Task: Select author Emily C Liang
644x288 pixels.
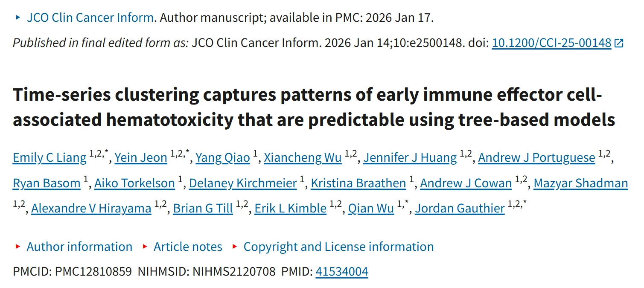Action: 50,157
